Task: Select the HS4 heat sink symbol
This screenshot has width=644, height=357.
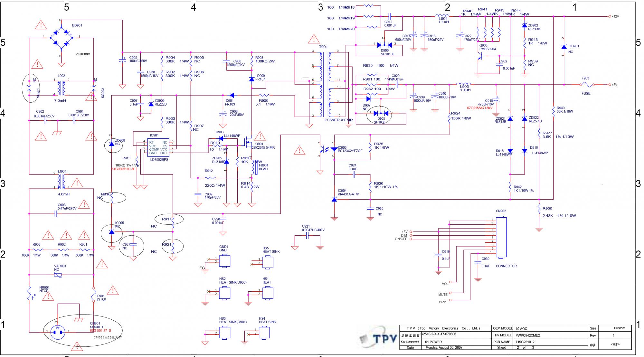Action: 265,332
